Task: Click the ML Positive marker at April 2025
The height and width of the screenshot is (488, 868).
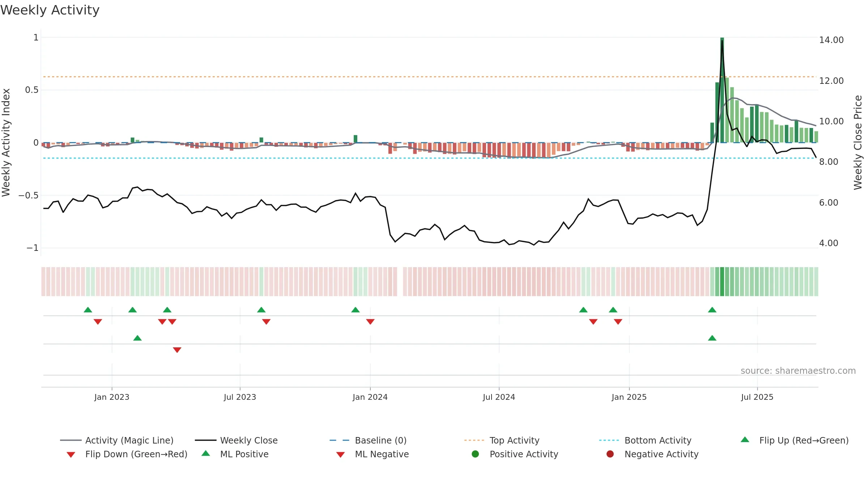Action: tap(712, 338)
